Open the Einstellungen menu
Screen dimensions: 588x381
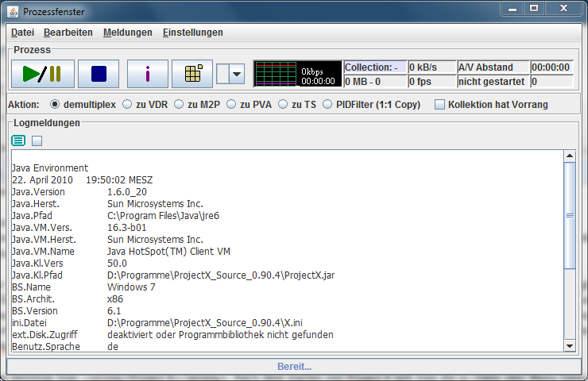(x=193, y=33)
